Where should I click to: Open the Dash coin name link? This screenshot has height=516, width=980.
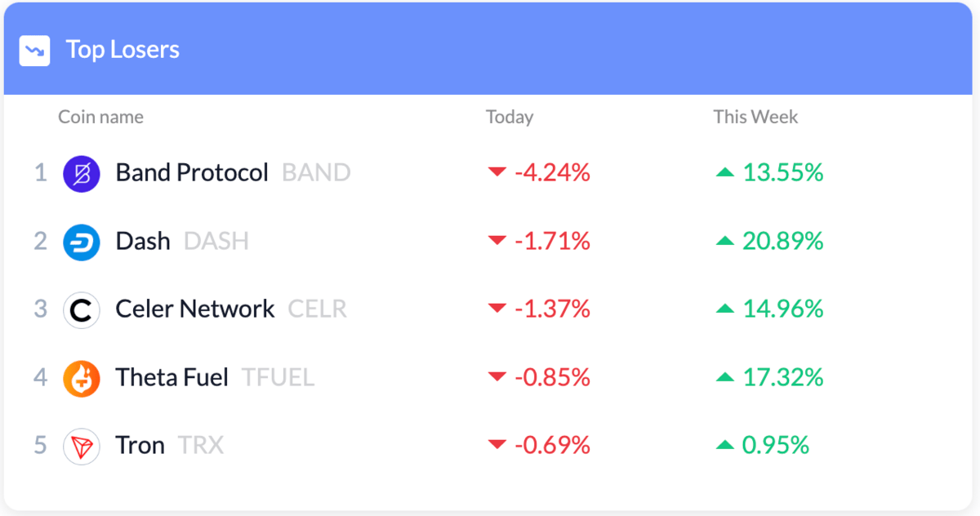click(143, 242)
